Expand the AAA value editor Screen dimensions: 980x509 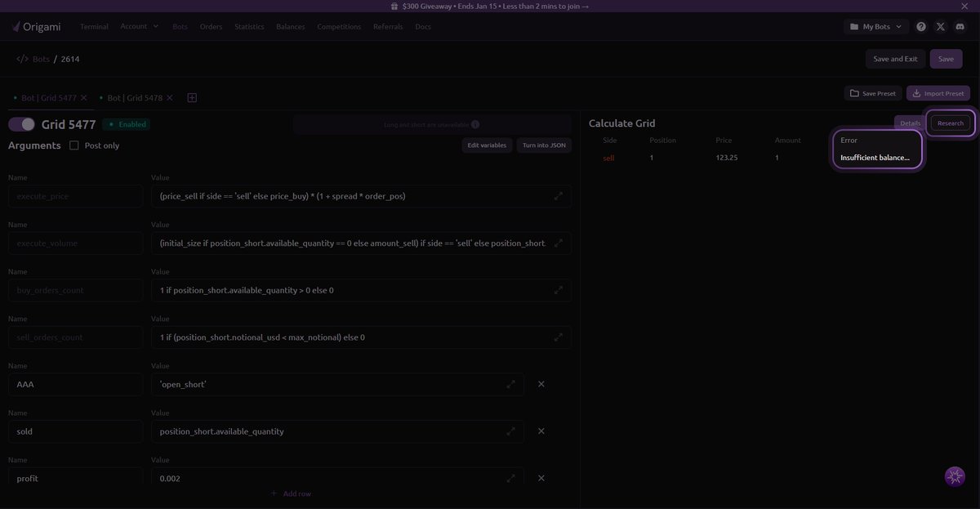511,384
